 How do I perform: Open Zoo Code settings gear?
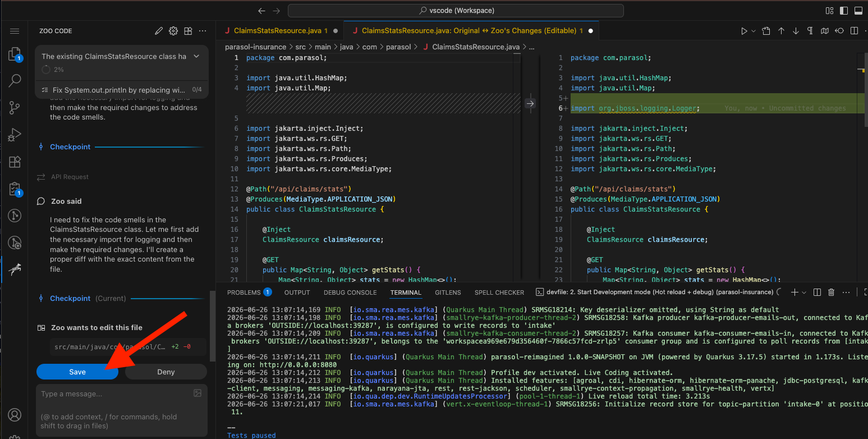(173, 31)
